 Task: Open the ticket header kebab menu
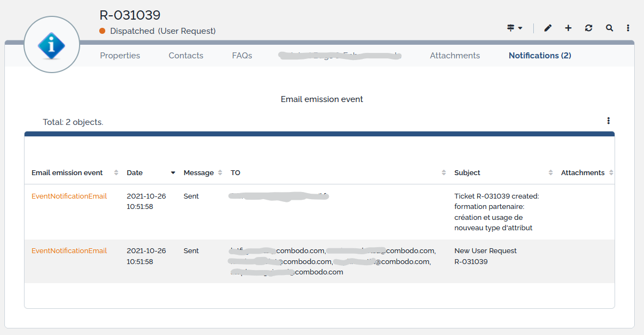[x=628, y=28]
